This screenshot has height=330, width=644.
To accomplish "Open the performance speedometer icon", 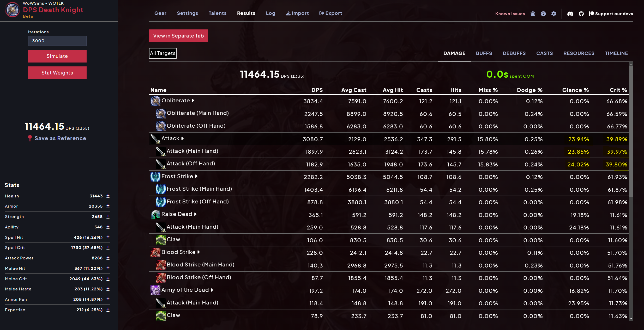I will (x=543, y=14).
